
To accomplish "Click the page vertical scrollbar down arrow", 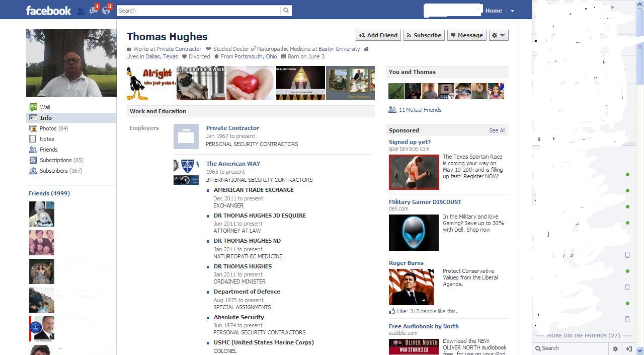I will coord(640,350).
